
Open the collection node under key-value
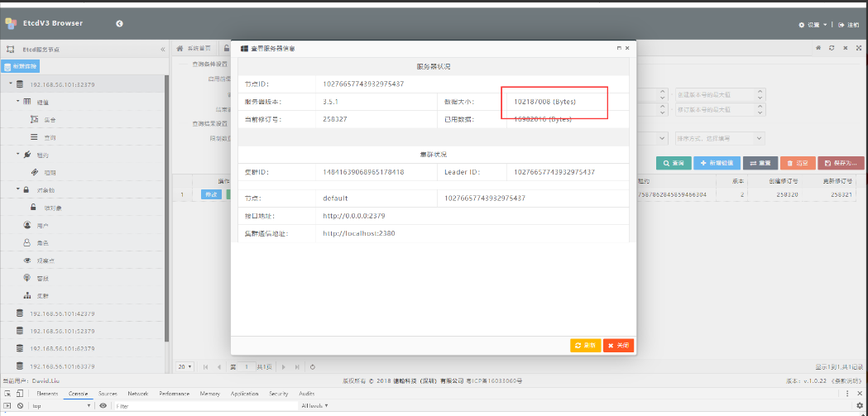(50, 119)
